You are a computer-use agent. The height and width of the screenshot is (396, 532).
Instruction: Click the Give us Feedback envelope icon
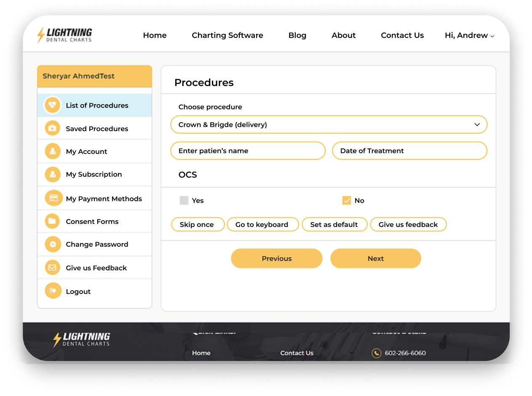(x=53, y=267)
